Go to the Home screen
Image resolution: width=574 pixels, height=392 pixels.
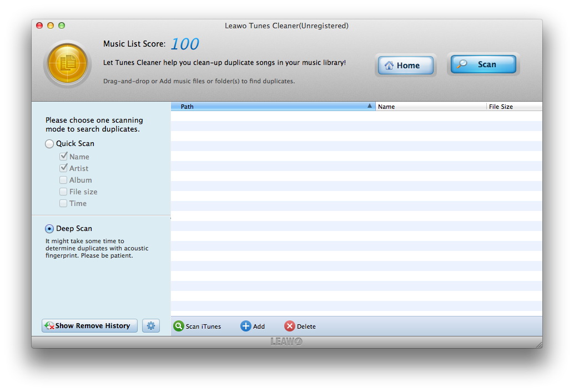[x=405, y=66]
